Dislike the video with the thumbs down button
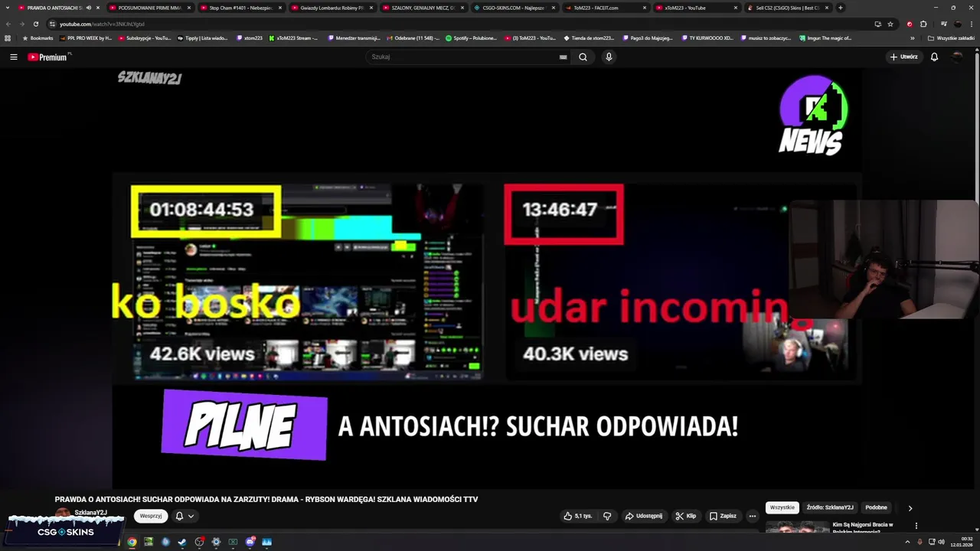This screenshot has height=551, width=980. click(607, 516)
